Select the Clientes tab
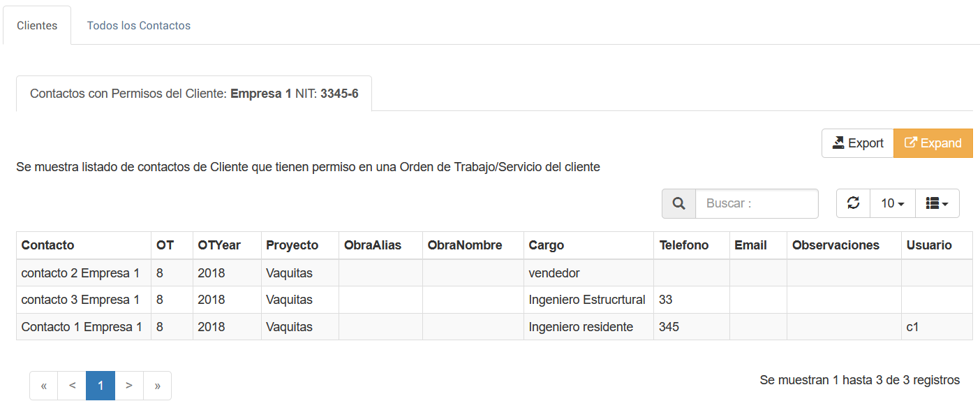 coord(37,25)
